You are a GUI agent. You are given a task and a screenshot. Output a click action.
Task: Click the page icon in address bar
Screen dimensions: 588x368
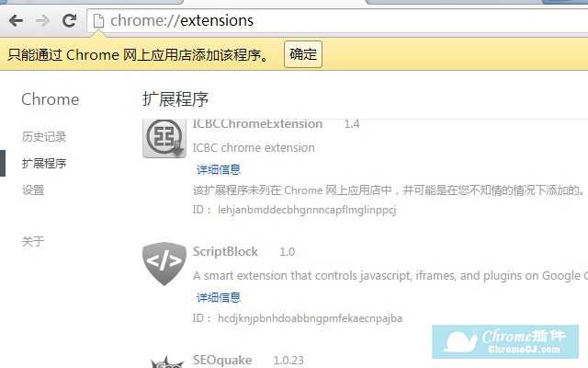point(98,20)
